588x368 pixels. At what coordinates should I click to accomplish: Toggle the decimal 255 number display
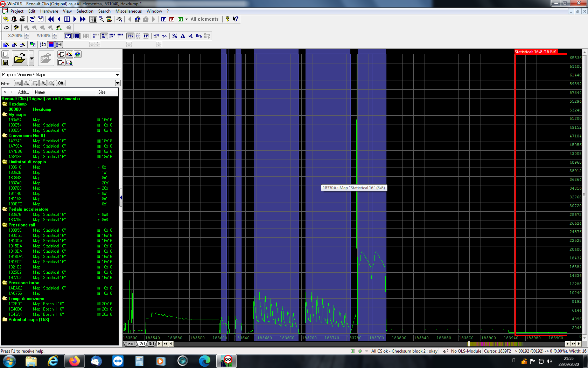[x=130, y=36]
